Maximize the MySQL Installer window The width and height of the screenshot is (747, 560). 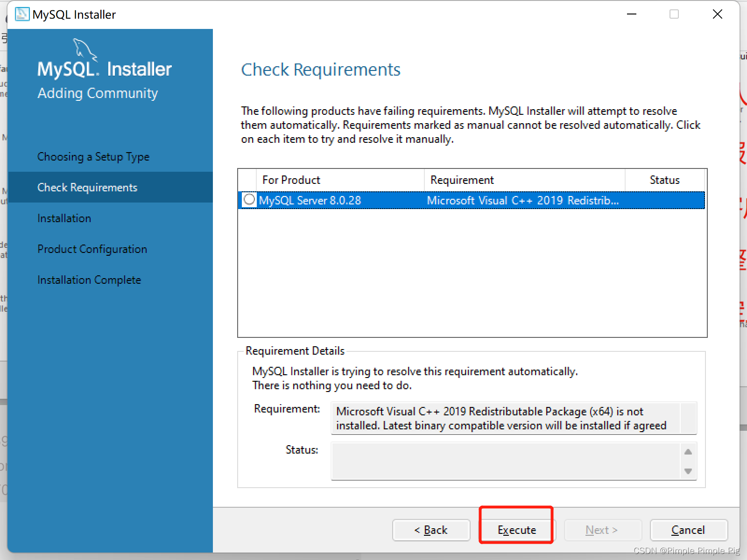pyautogui.click(x=674, y=14)
